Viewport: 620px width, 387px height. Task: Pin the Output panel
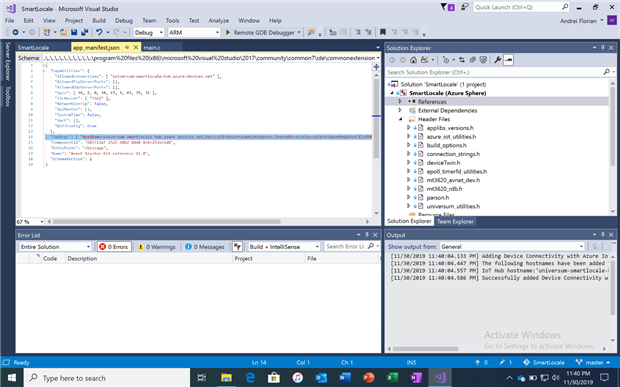(603, 234)
